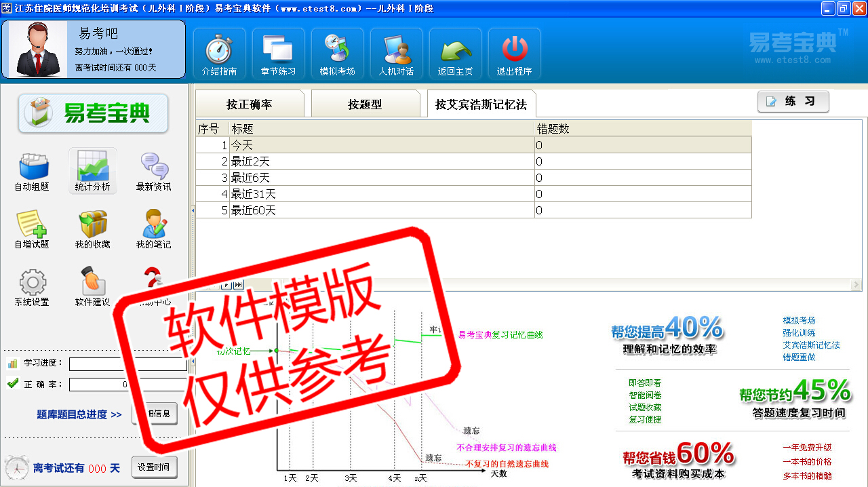This screenshot has height=487, width=868.
Task: Click the 练习 practice button
Action: (793, 102)
